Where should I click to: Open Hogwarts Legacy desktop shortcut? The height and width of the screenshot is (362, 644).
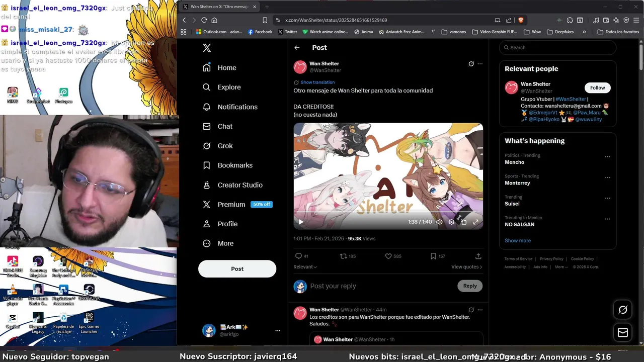38,323
